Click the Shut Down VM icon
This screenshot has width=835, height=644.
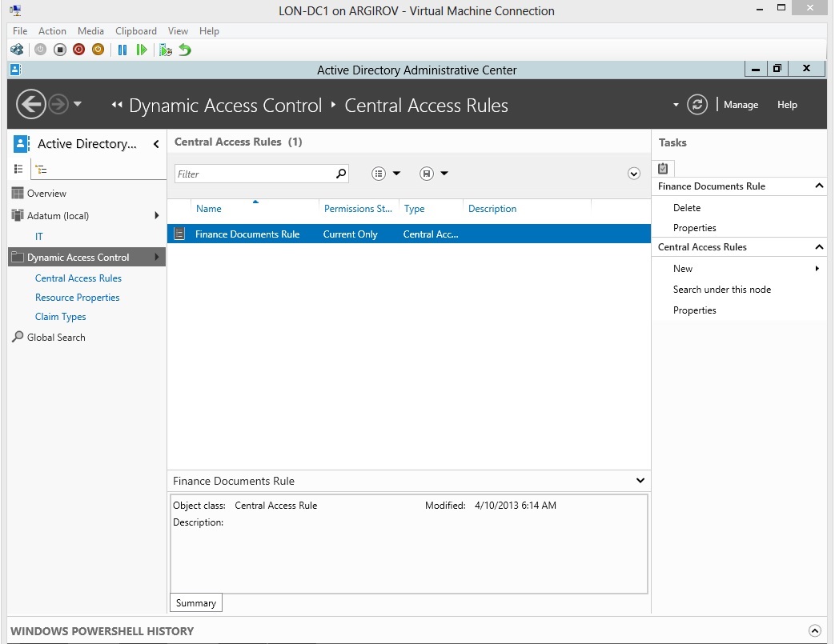click(78, 50)
